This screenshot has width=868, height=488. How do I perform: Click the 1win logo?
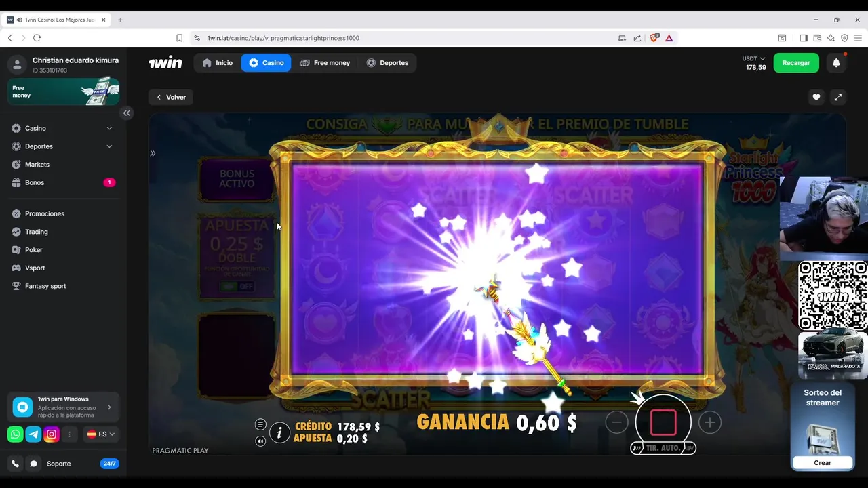point(165,63)
